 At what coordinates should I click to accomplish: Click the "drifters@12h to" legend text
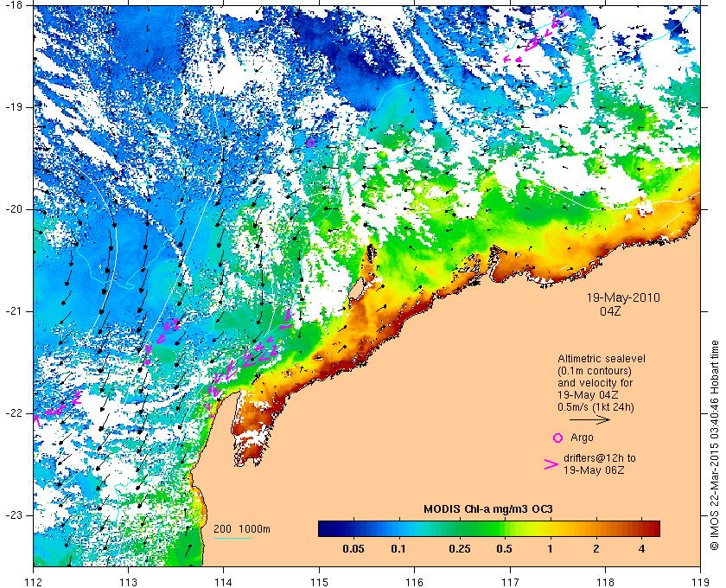[x=600, y=458]
